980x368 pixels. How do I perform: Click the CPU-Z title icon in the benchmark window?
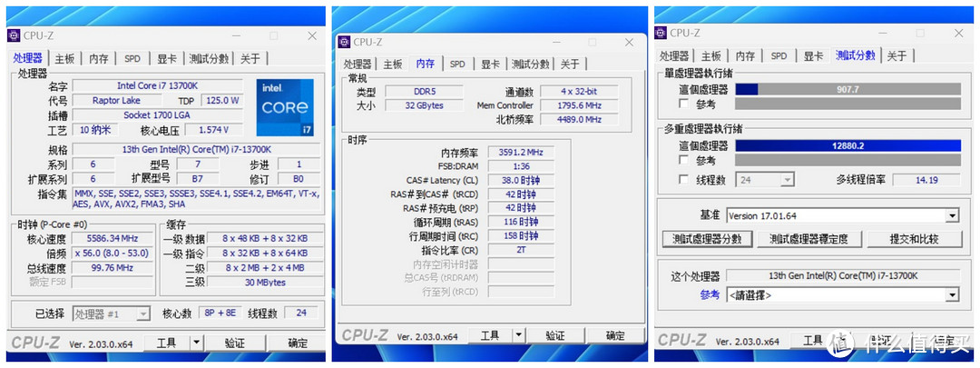pos(661,34)
